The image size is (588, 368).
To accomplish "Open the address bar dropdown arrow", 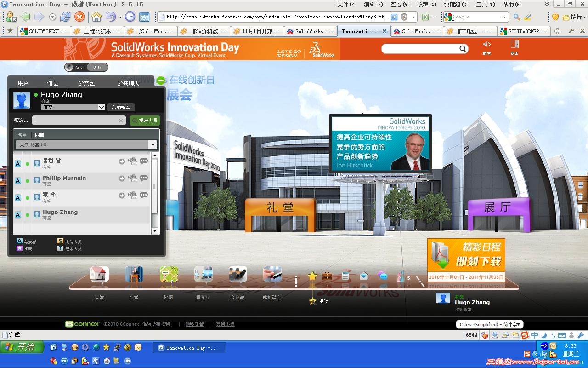I will [x=413, y=17].
